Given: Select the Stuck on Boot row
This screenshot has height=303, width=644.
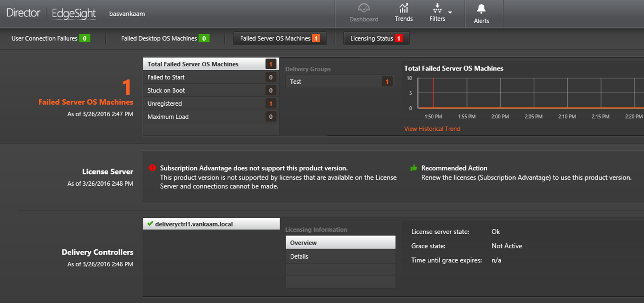Looking at the screenshot, I should pyautogui.click(x=211, y=90).
